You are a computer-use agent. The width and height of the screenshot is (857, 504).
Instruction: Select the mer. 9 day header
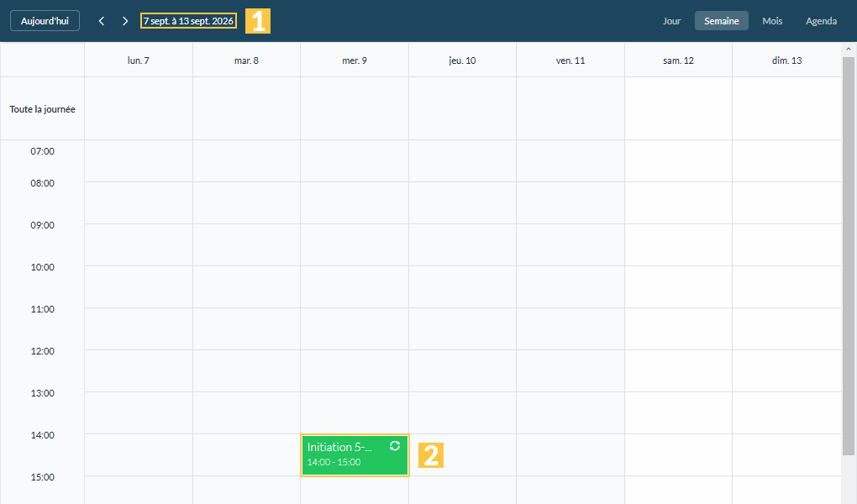pos(355,60)
